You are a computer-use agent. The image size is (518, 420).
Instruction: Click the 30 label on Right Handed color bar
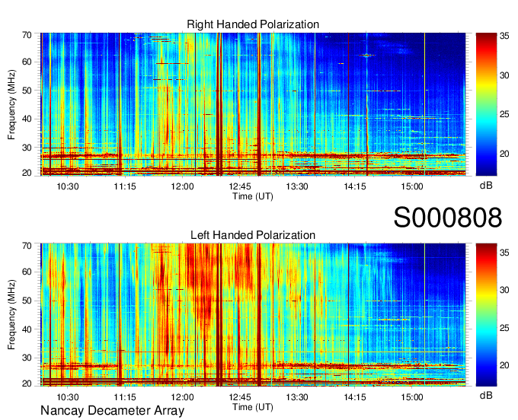coord(504,75)
